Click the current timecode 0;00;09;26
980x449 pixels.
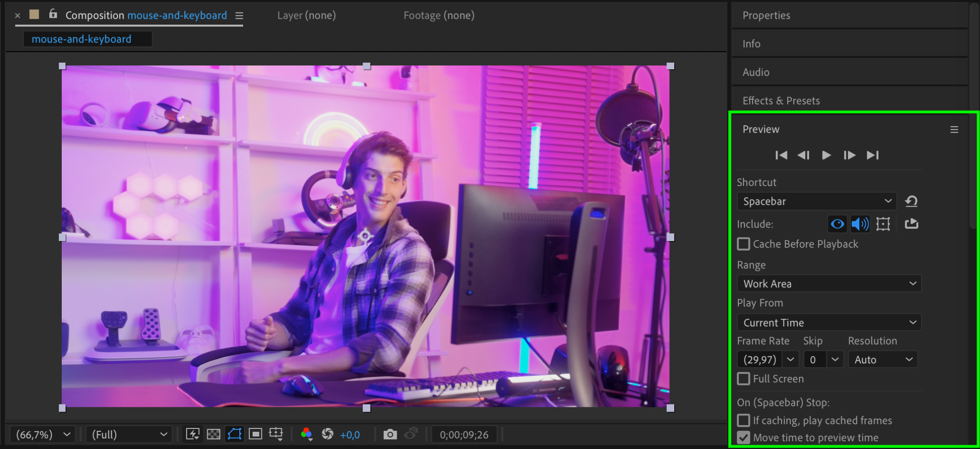point(464,435)
